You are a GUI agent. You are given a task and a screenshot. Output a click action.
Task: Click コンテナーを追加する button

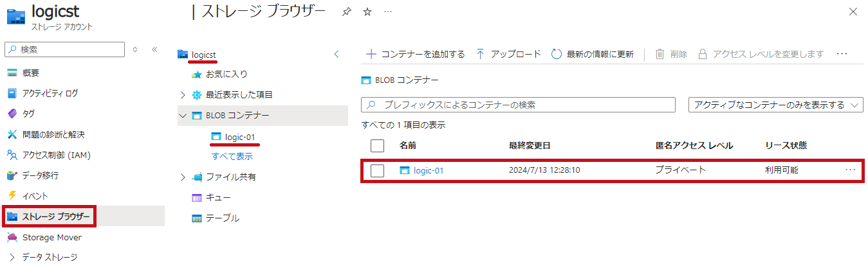tap(415, 54)
